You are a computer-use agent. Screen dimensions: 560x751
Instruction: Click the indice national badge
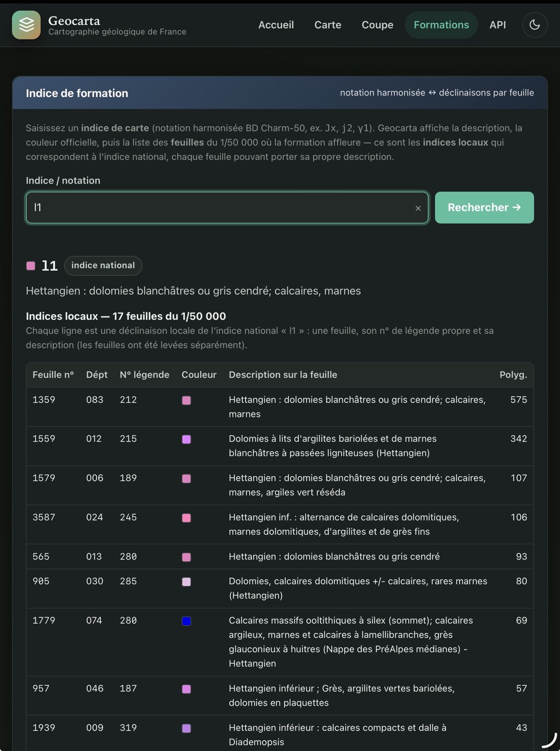103,265
